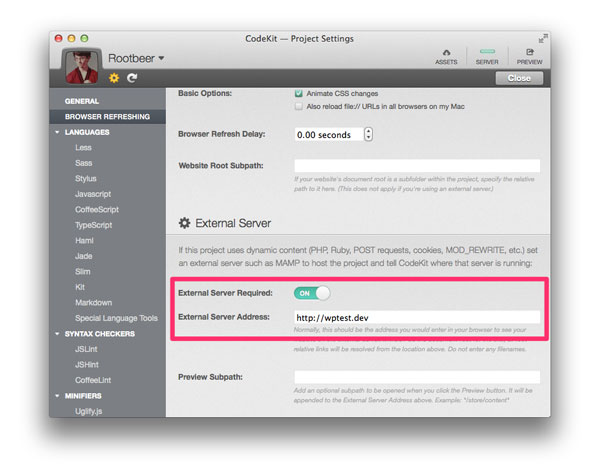Image resolution: width=600 pixels, height=466 pixels.
Task: Open TypeScript language settings
Action: click(93, 225)
